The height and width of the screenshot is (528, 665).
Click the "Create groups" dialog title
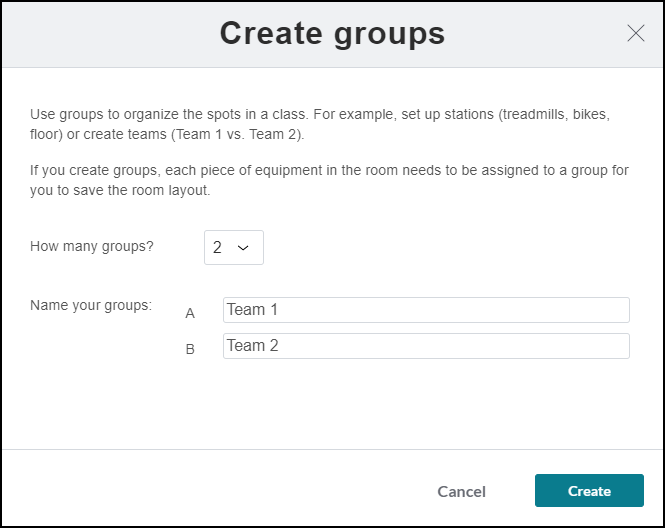pyautogui.click(x=332, y=33)
